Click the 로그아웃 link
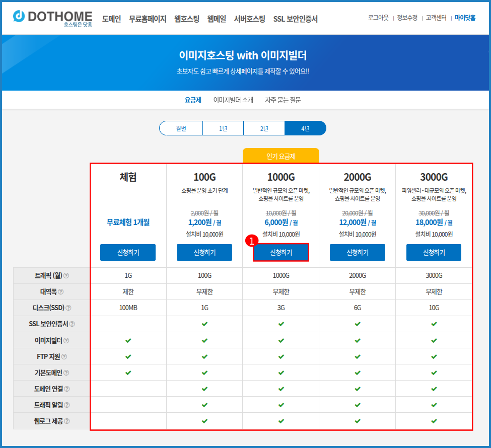This screenshot has width=491, height=448. (378, 18)
